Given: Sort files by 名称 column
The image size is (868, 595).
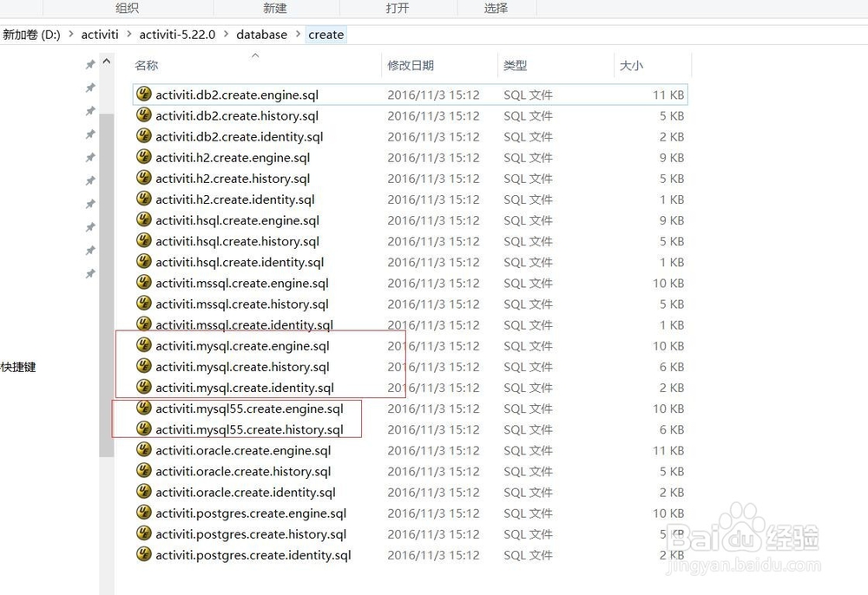Looking at the screenshot, I should click(146, 65).
